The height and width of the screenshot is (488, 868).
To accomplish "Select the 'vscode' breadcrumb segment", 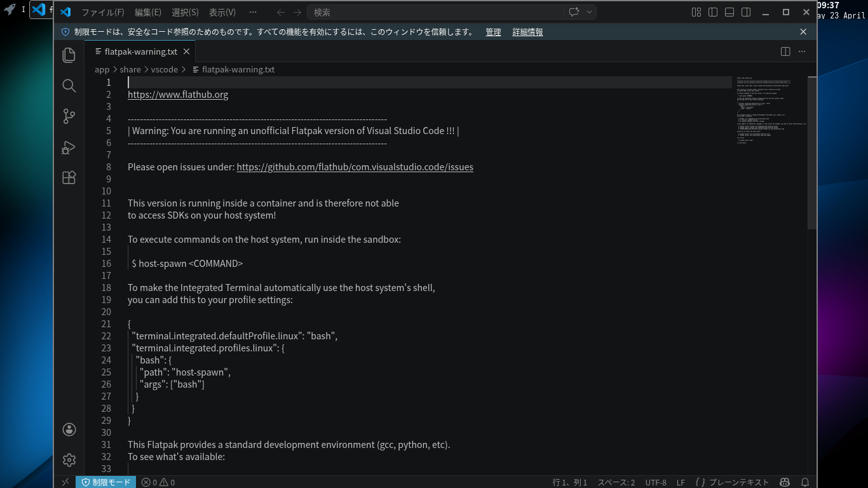I will point(165,69).
